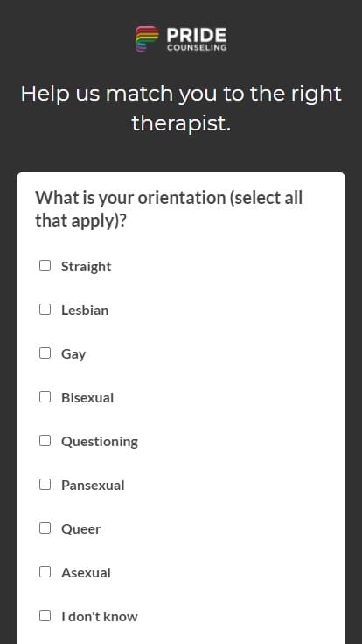This screenshot has height=644, width=362.
Task: Click the Queer option label
Action: tap(80, 529)
